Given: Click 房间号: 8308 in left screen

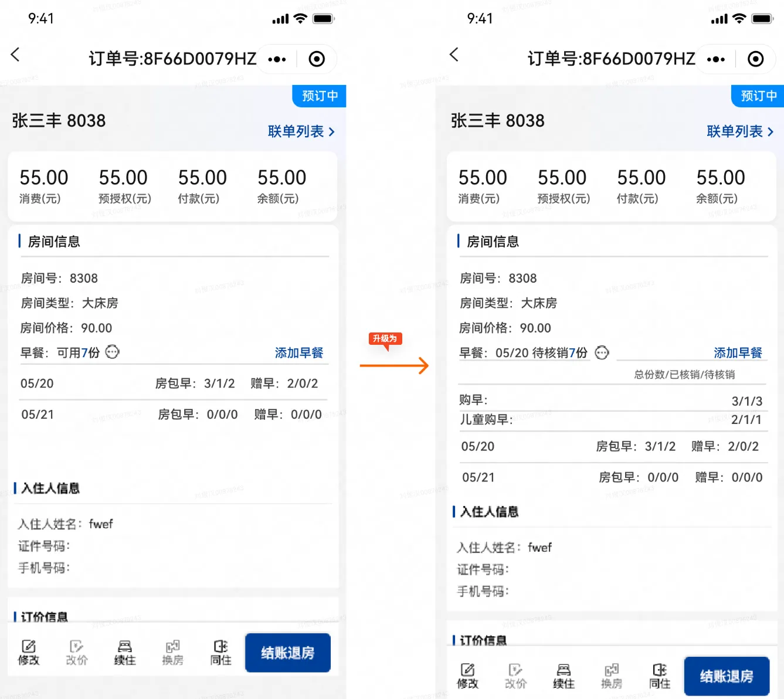Looking at the screenshot, I should [59, 278].
